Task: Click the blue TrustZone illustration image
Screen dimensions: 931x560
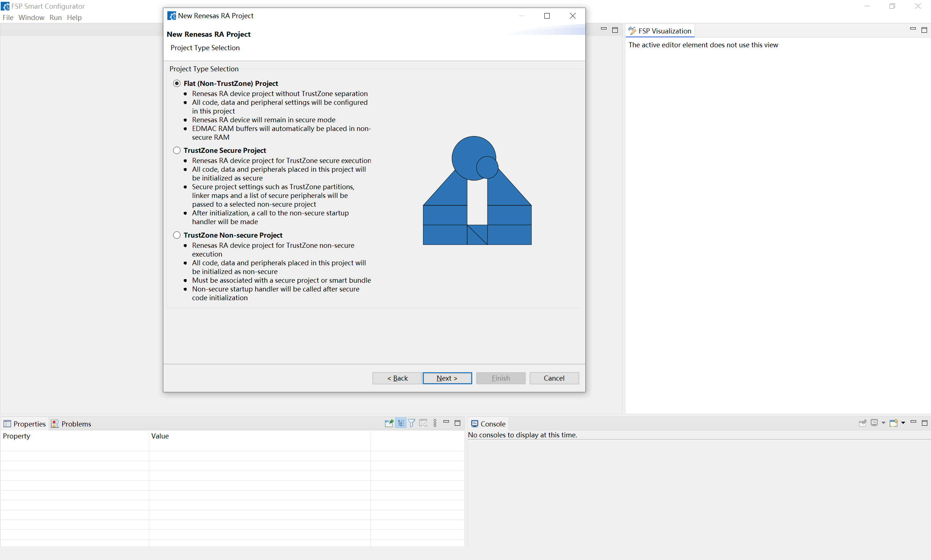Action: (x=477, y=190)
